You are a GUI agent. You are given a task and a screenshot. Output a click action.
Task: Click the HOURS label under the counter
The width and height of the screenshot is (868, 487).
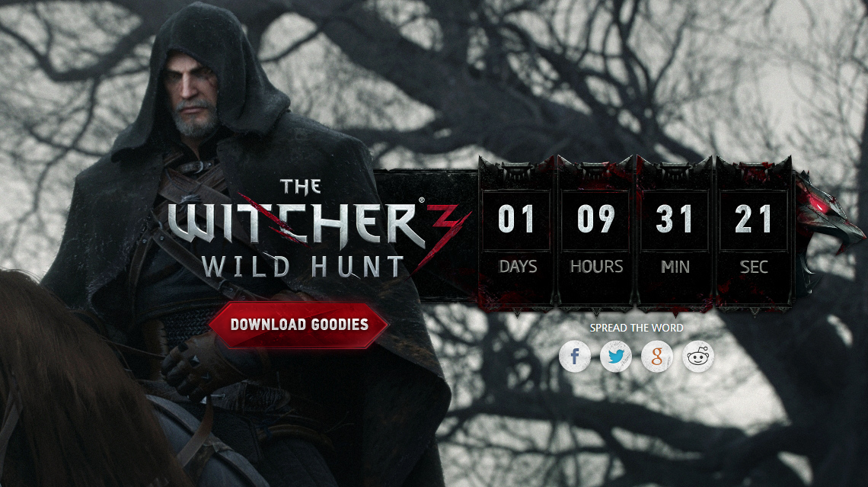point(597,267)
